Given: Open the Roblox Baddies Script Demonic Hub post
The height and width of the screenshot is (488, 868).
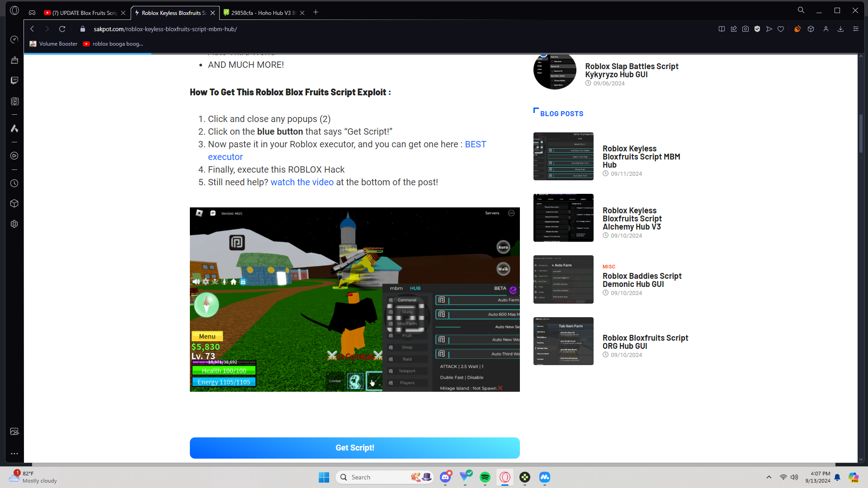Looking at the screenshot, I should [642, 280].
